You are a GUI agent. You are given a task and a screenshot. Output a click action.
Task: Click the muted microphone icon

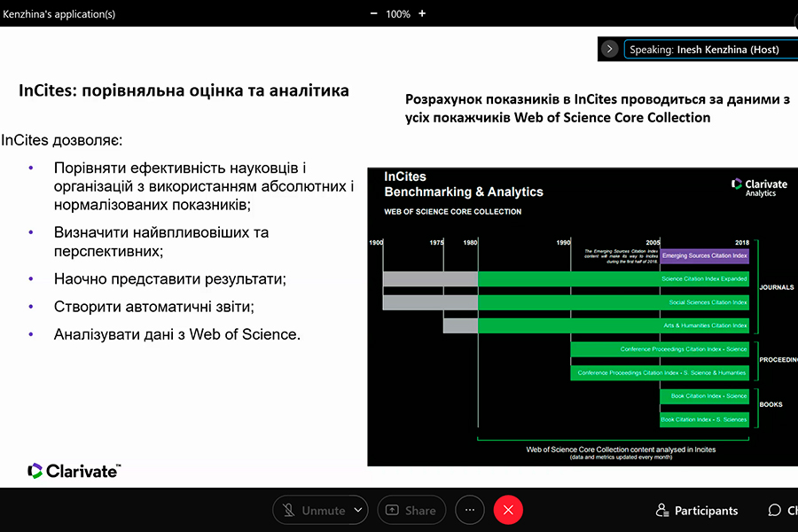pos(289,510)
